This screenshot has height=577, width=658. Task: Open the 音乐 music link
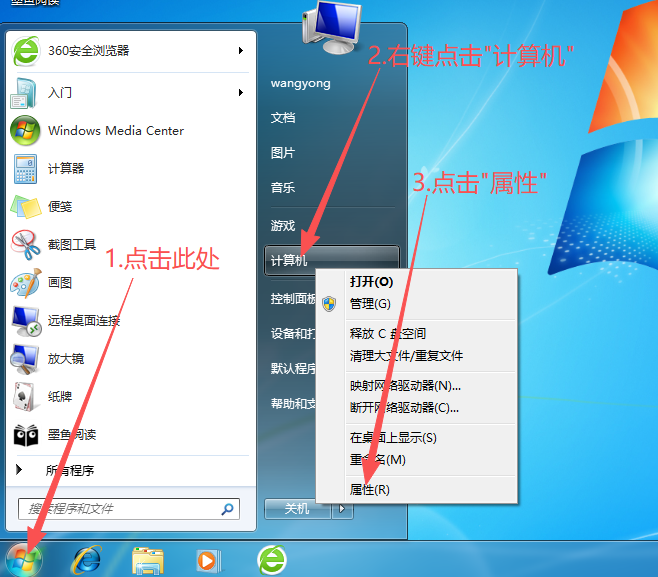(x=283, y=188)
